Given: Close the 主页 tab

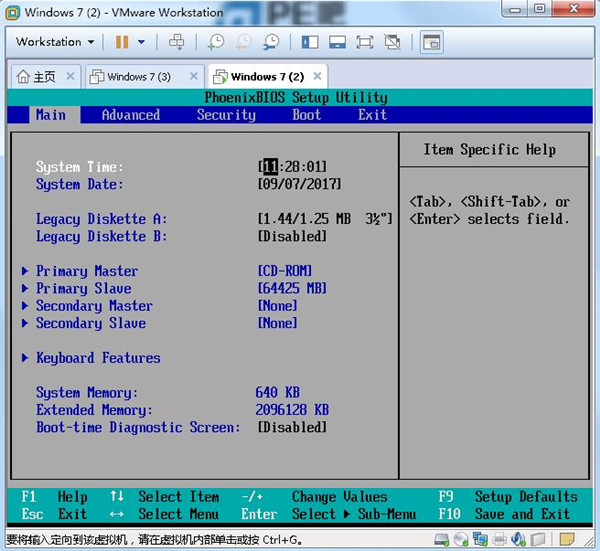Looking at the screenshot, I should coord(70,76).
